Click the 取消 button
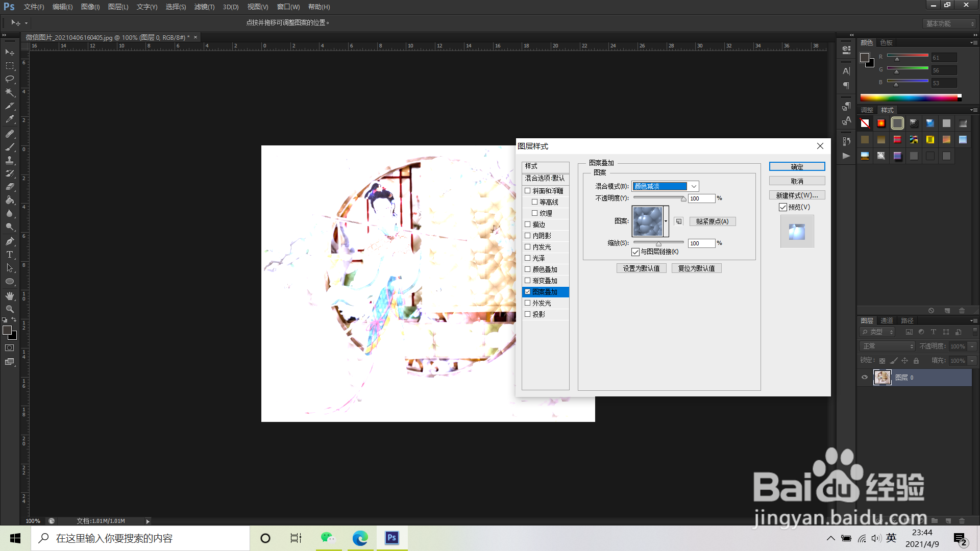980x551 pixels. [797, 181]
